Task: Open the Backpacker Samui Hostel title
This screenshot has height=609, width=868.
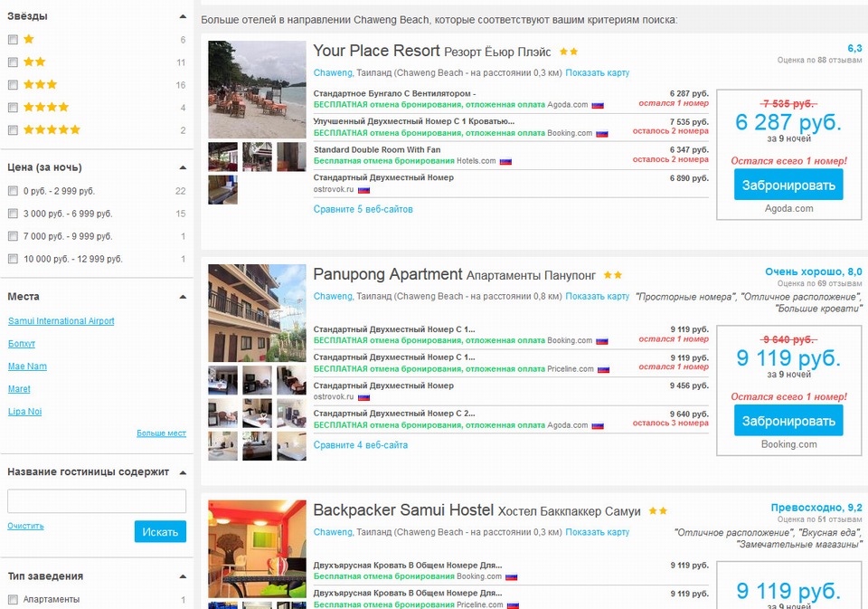Action: [403, 509]
